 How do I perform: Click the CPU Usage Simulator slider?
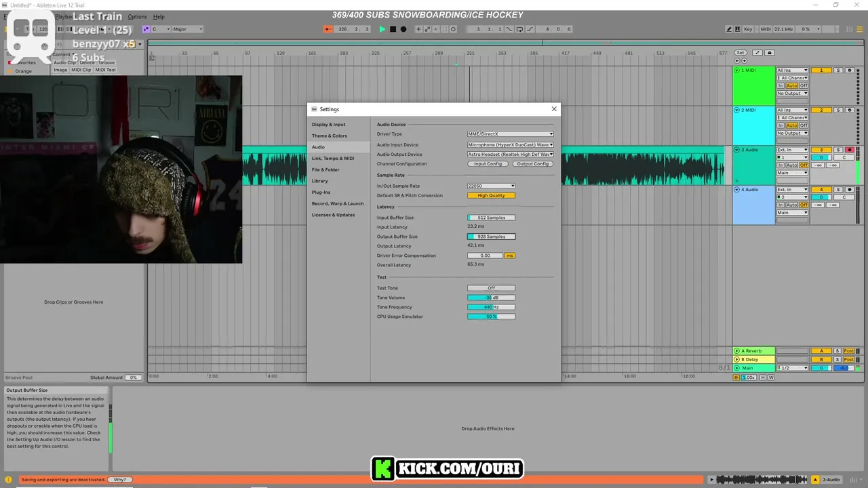[491, 317]
